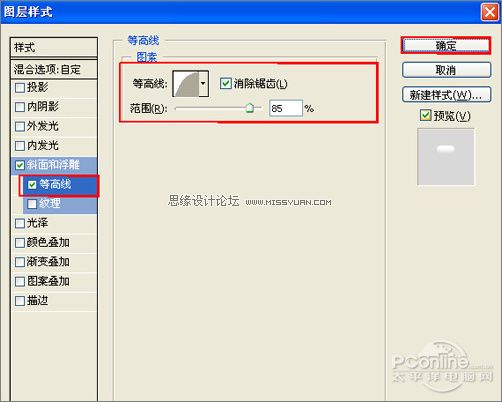Enable the 图案叠加 checkbox
This screenshot has height=402, width=502.
(20, 281)
